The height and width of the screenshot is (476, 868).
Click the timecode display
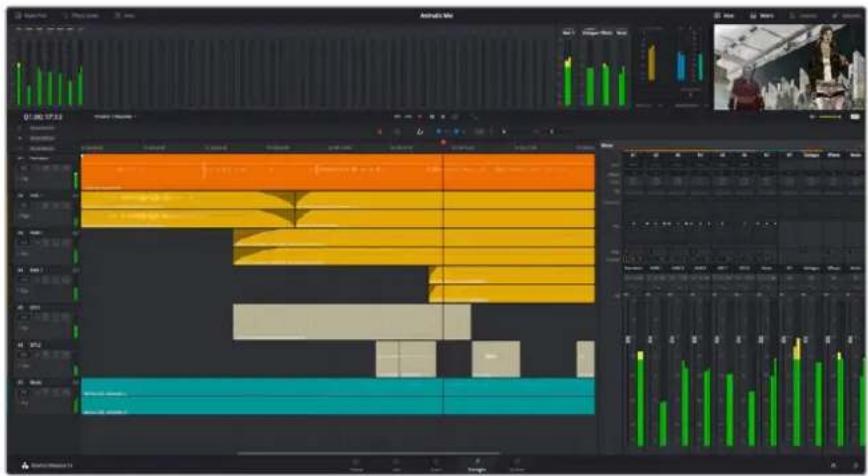pyautogui.click(x=43, y=117)
